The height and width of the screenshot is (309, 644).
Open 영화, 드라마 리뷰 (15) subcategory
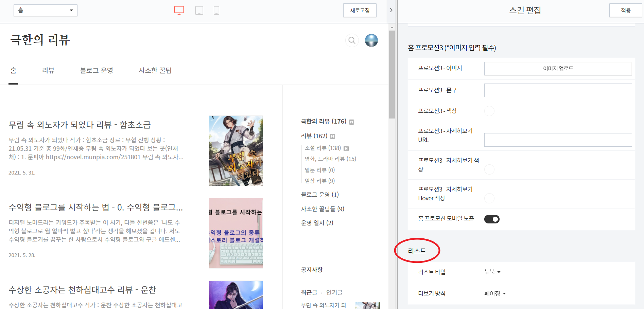[x=330, y=159]
